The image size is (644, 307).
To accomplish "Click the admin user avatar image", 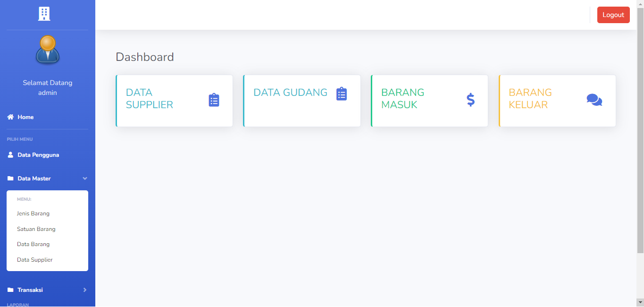I will 47,50.
